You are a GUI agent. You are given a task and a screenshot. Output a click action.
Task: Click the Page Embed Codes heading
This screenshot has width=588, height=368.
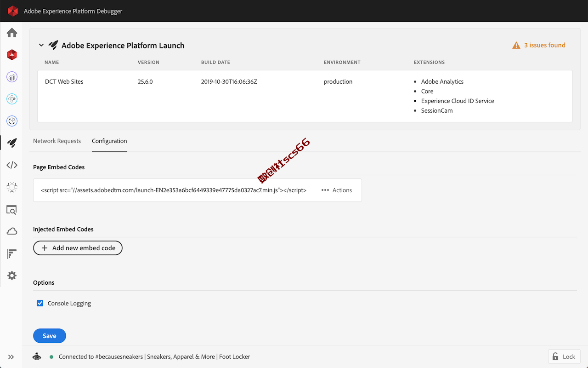(59, 167)
